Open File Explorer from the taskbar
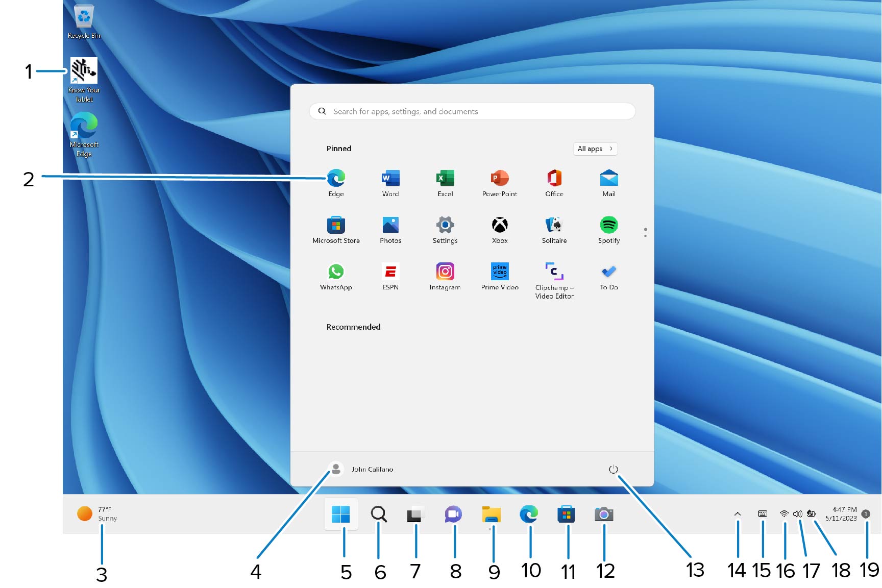 pos(491,514)
